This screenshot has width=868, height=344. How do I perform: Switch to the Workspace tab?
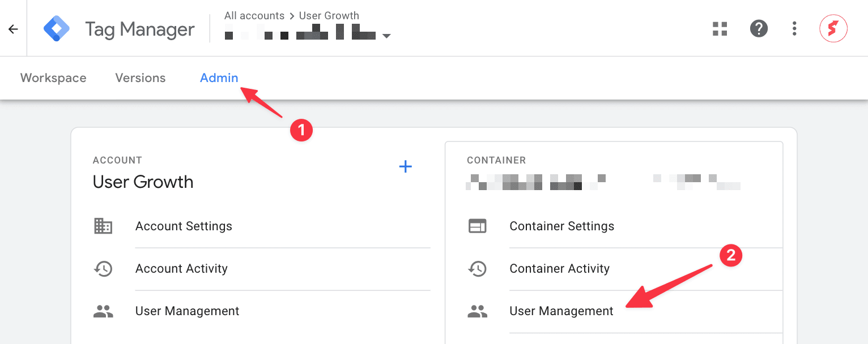(x=53, y=78)
